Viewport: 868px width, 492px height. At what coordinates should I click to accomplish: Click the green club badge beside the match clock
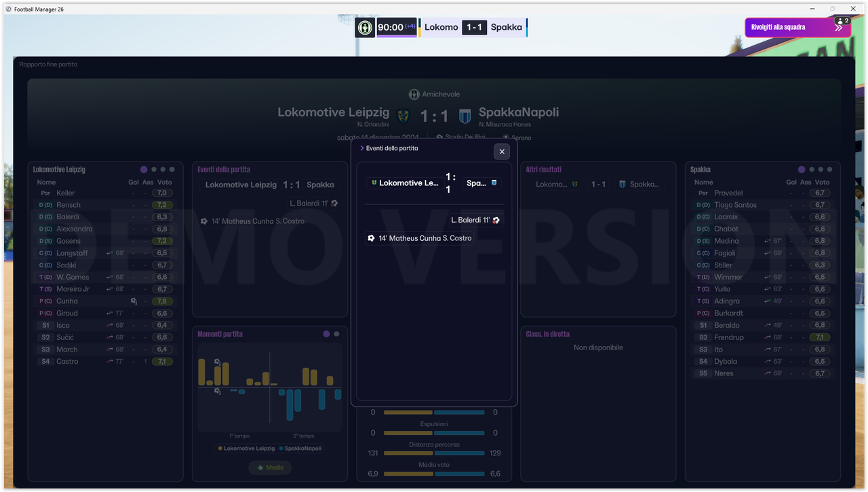tap(366, 28)
